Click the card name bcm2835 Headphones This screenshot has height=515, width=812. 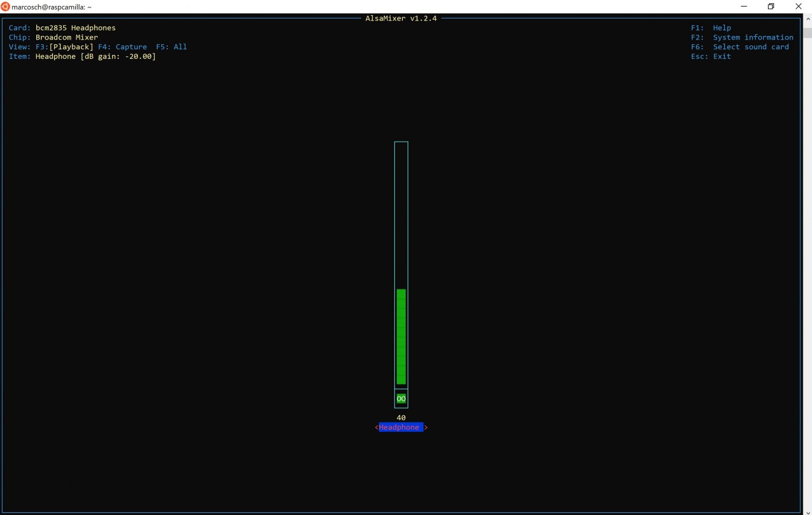[x=76, y=28]
